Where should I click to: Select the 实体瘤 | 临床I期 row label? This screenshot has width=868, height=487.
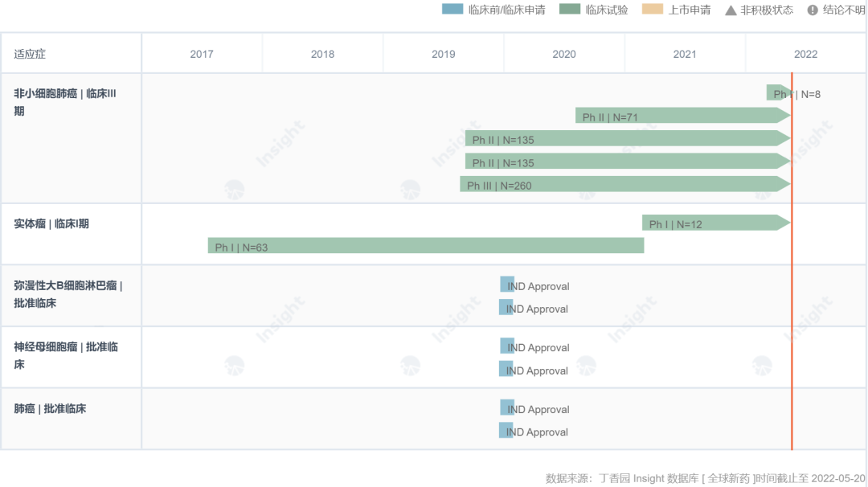click(x=51, y=223)
